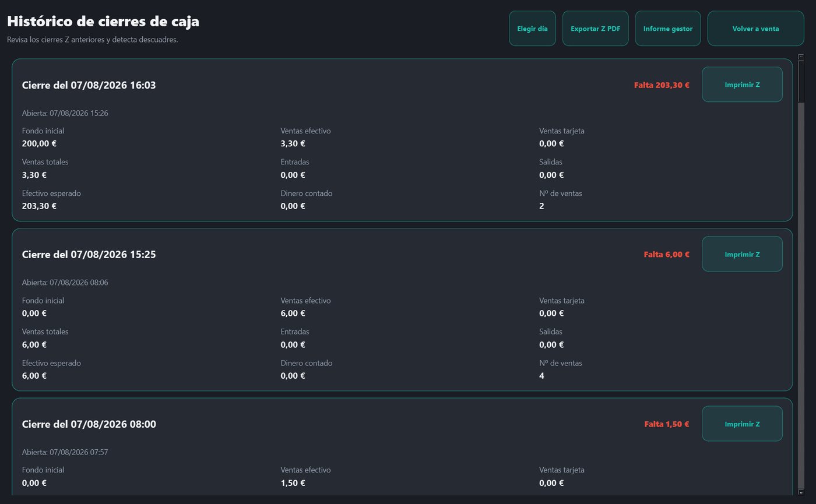Click the red Falta 203,30 € label
The width and height of the screenshot is (816, 504).
(662, 85)
